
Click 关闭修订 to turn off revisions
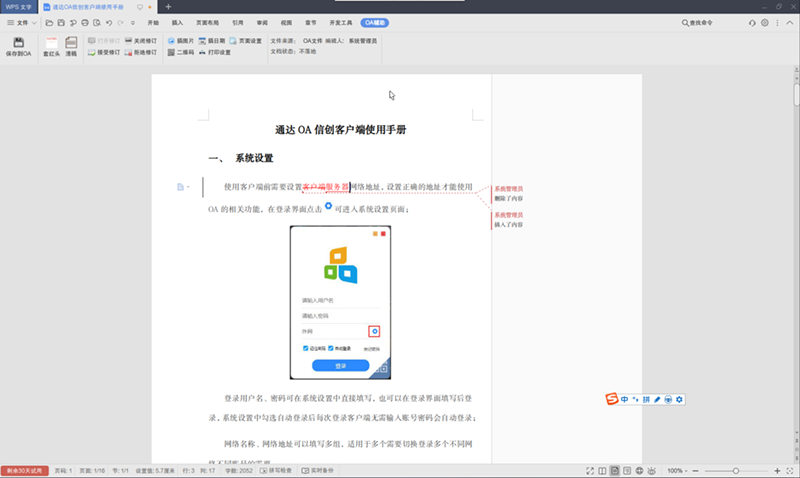click(141, 41)
